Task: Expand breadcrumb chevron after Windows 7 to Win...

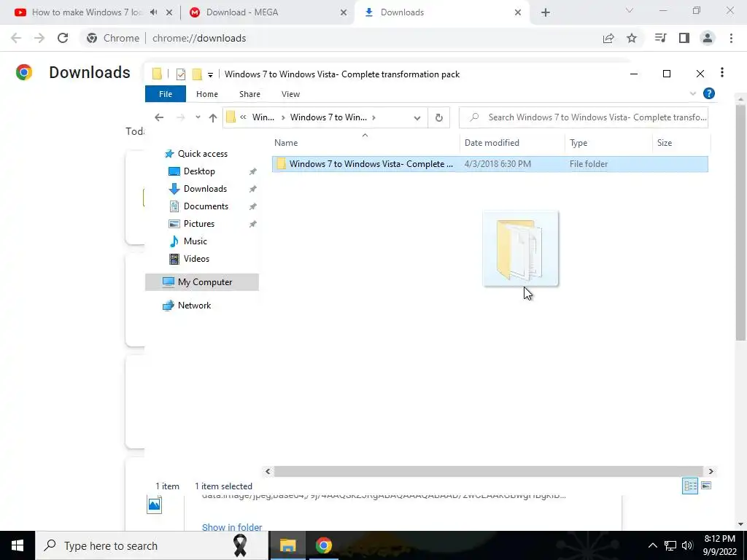Action: point(373,117)
